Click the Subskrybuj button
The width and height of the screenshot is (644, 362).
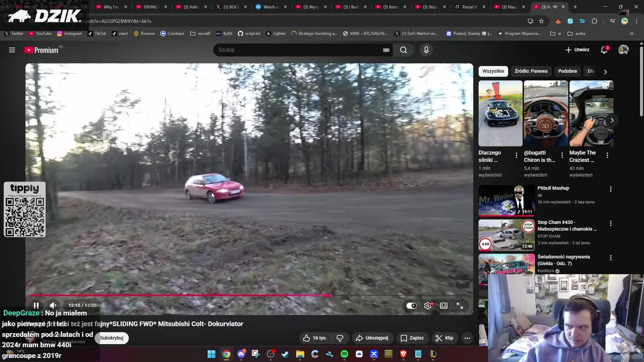tap(112, 338)
